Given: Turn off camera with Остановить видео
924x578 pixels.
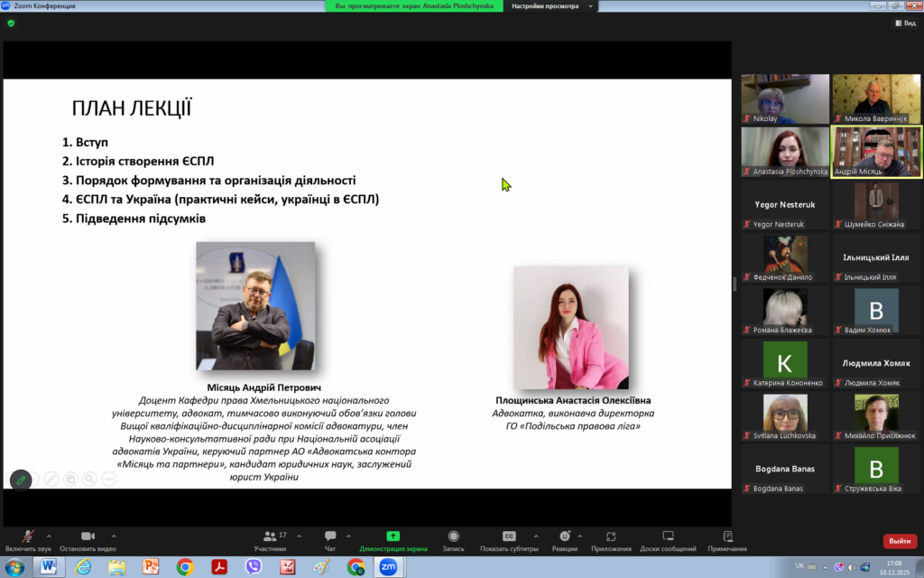Looking at the screenshot, I should click(x=88, y=540).
